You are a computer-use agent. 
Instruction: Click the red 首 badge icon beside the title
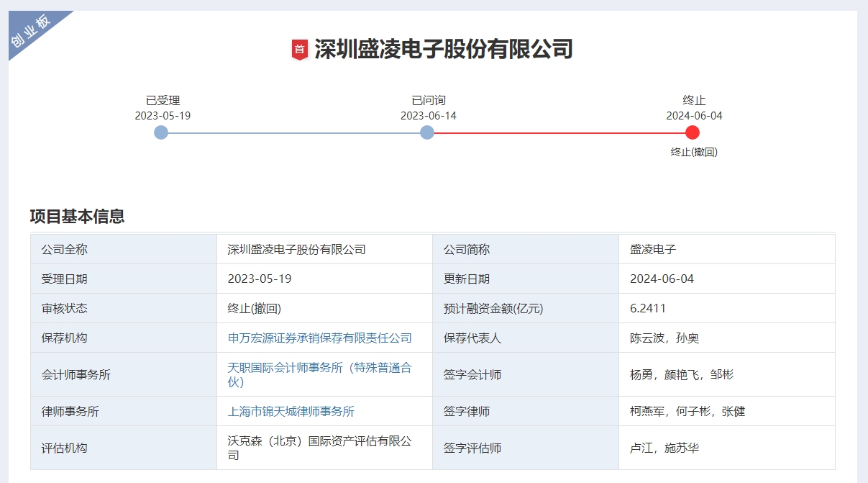[300, 50]
